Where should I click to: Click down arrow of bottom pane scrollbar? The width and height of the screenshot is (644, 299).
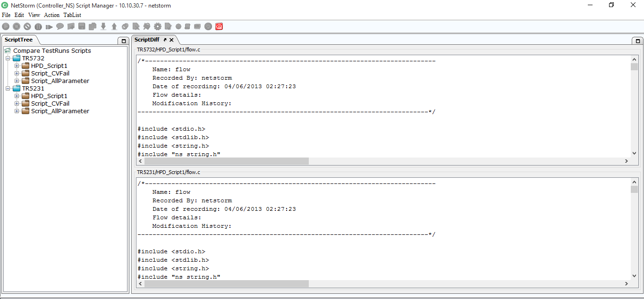pos(634,276)
